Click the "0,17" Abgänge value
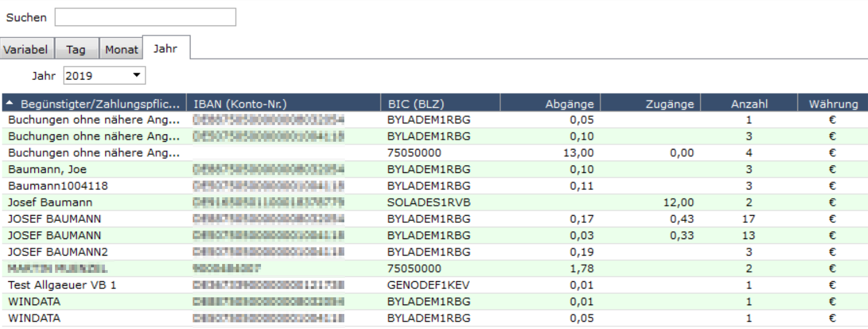 click(583, 219)
